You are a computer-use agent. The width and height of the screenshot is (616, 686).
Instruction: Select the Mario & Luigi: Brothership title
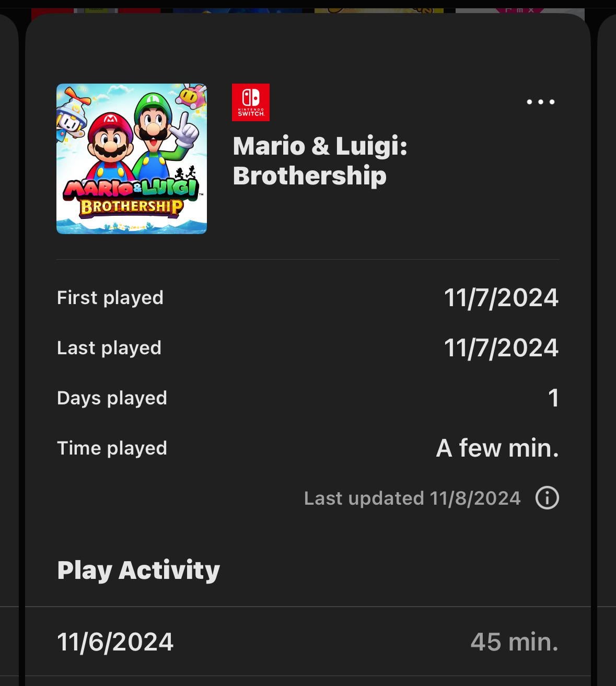(320, 160)
